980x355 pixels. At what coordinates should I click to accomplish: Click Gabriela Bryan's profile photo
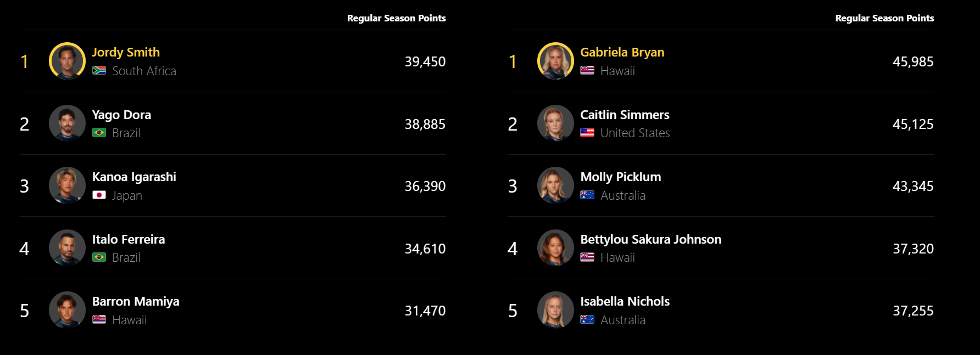coord(555,61)
